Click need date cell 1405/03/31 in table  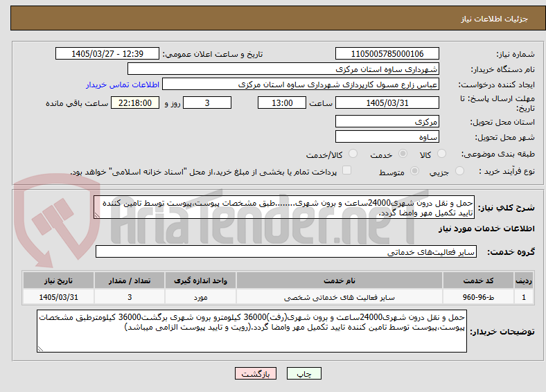(x=58, y=297)
